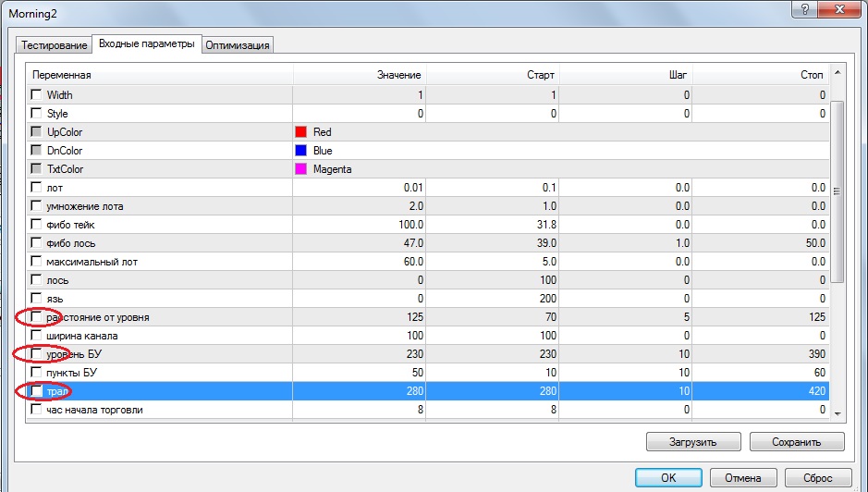Click the scrollbar up arrow
Screen dimensions: 868x492
(x=837, y=73)
